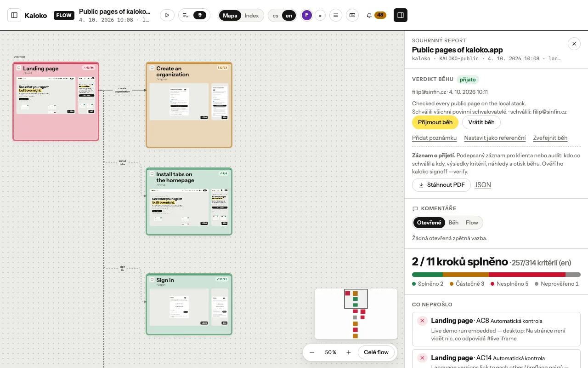Screen dimensions: 588x368
Task: Click the results progress bar
Action: [496, 275]
